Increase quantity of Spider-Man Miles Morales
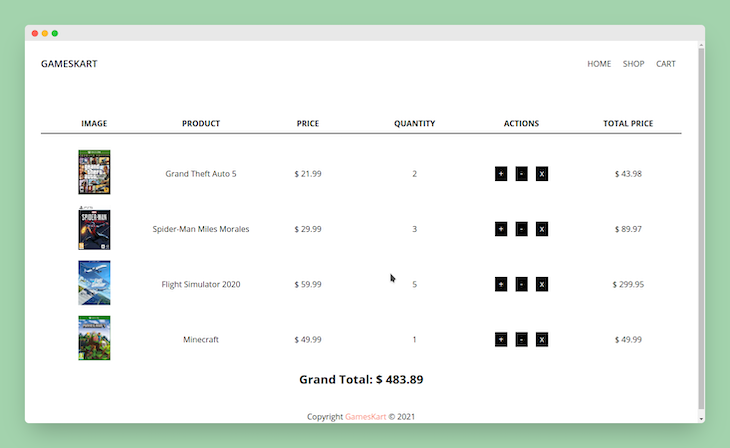The width and height of the screenshot is (730, 448). pyautogui.click(x=501, y=229)
